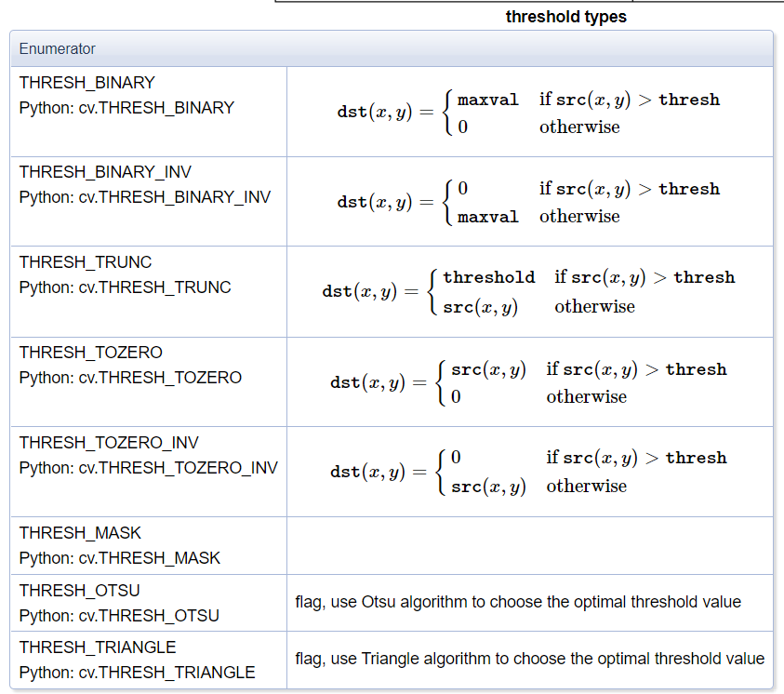The height and width of the screenshot is (694, 784).
Task: Click the THRESH_TOZERO formula
Action: [x=528, y=382]
